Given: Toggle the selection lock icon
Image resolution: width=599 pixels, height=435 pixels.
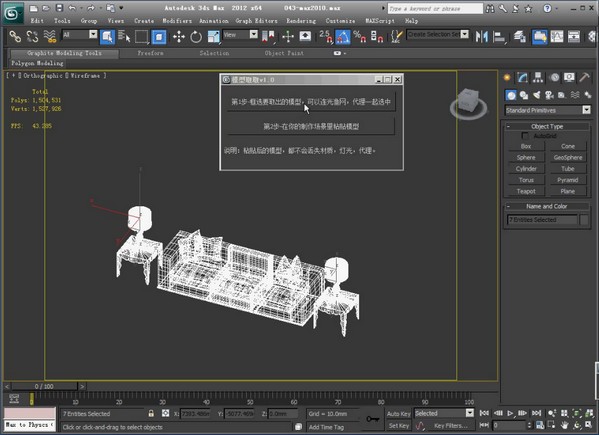Looking at the screenshot, I should (x=151, y=414).
